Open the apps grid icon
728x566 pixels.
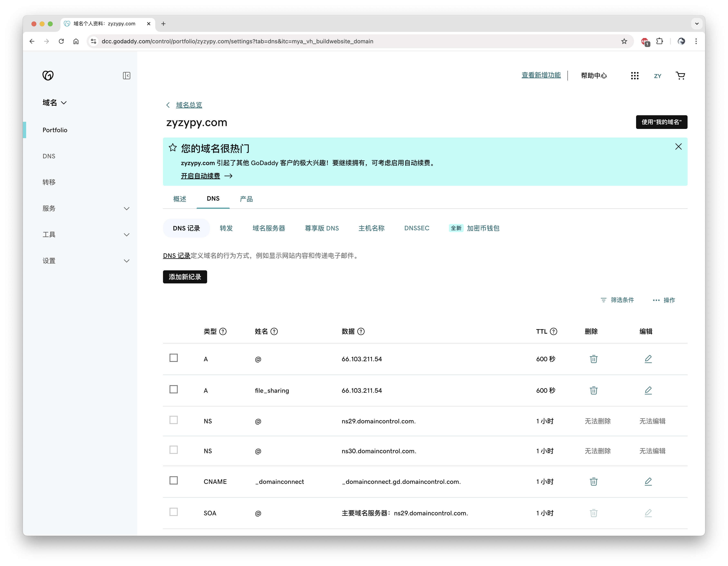634,76
